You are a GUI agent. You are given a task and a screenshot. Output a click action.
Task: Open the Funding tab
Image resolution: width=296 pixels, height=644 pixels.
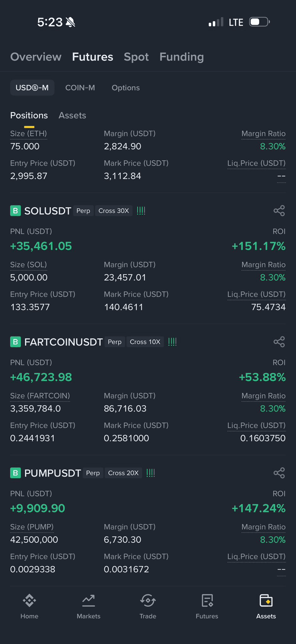[182, 57]
